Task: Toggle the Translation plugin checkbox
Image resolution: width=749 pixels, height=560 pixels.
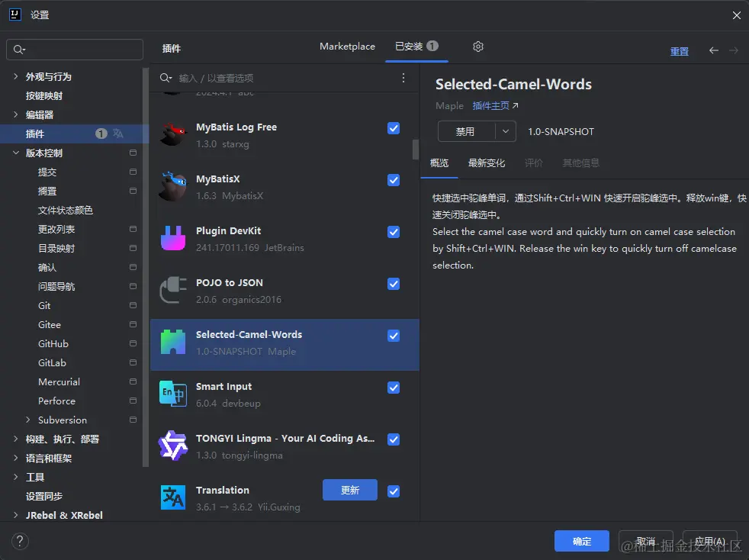Action: pos(394,491)
